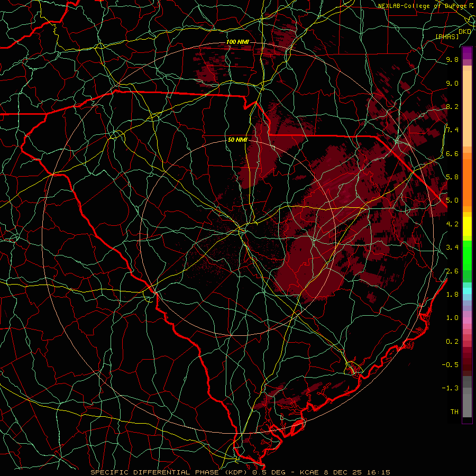Image resolution: width=476 pixels, height=476 pixels.
Task: Click the 6.6 value on the color scale
Action: pyautogui.click(x=452, y=153)
